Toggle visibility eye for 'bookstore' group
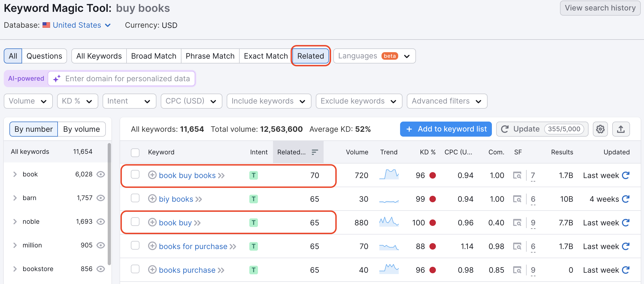Viewport: 644px width, 284px height. click(x=101, y=269)
